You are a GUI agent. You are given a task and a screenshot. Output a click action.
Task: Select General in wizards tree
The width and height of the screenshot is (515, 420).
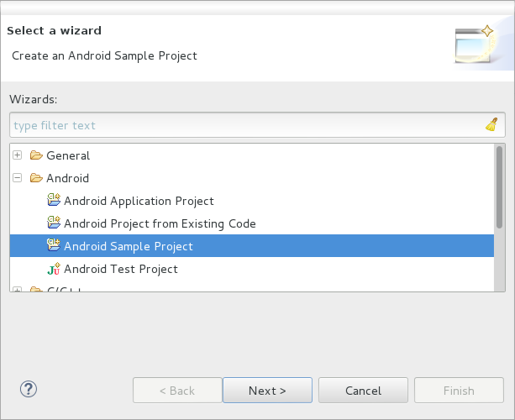(68, 155)
